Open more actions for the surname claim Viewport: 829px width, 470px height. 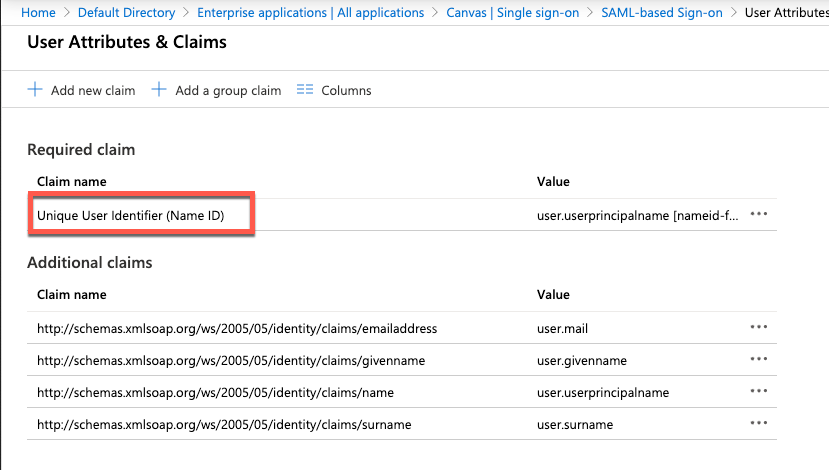click(x=758, y=424)
